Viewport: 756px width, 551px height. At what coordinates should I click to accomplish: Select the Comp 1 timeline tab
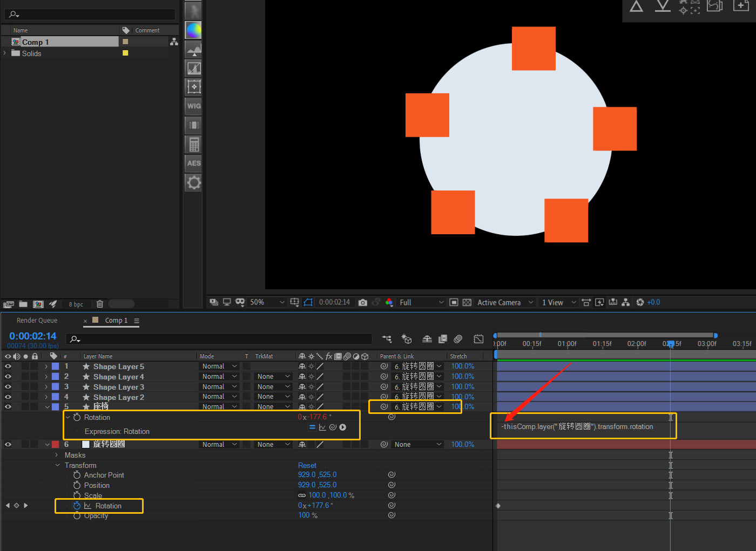pos(116,321)
